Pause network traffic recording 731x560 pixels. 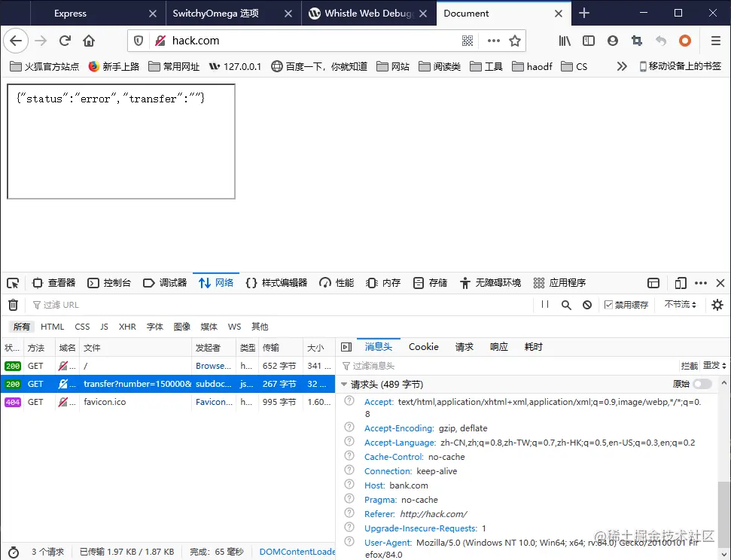pyautogui.click(x=545, y=305)
